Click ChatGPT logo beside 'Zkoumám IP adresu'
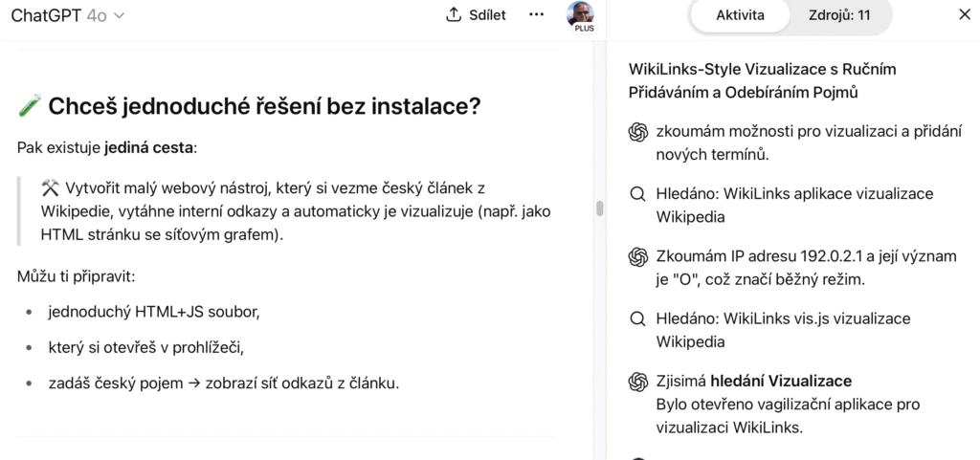980x460 pixels. pyautogui.click(x=637, y=256)
